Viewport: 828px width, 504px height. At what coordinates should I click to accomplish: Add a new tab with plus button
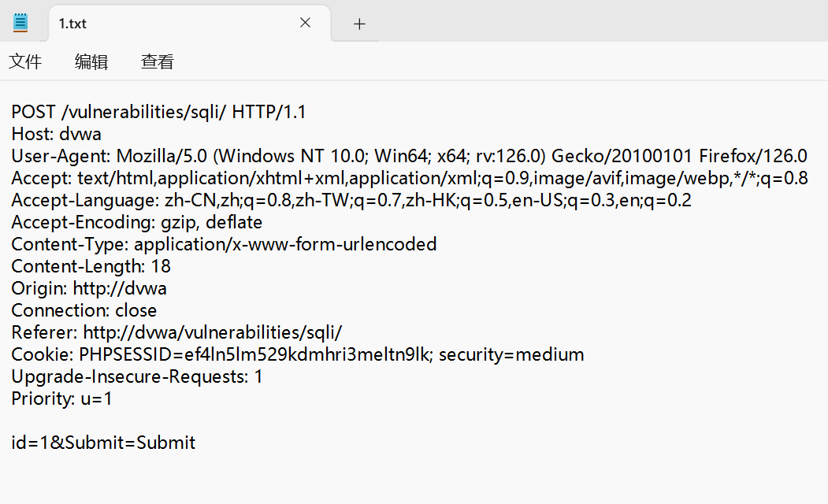[359, 24]
